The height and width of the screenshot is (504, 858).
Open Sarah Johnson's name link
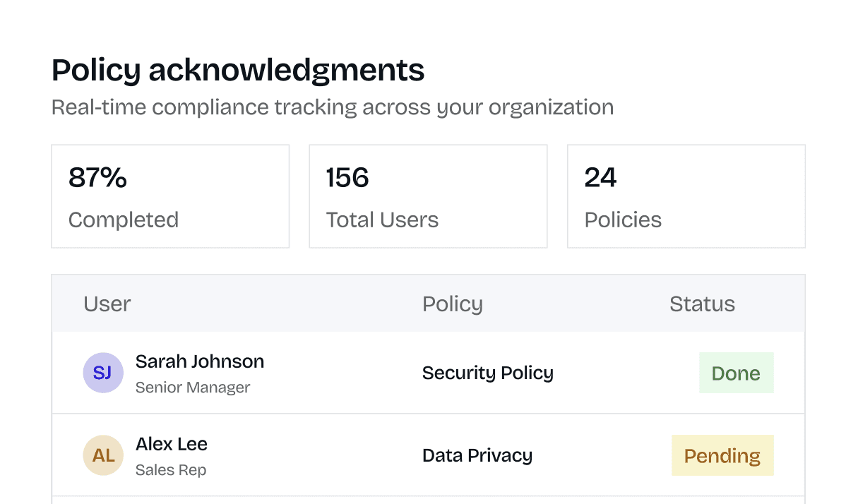click(x=200, y=361)
